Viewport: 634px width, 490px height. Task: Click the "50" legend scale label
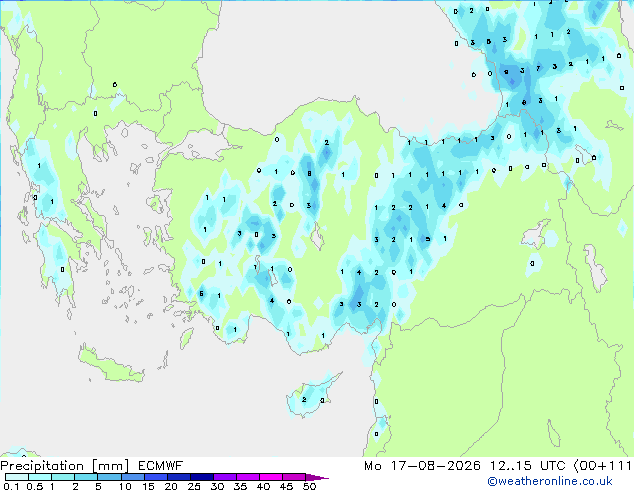(309, 486)
